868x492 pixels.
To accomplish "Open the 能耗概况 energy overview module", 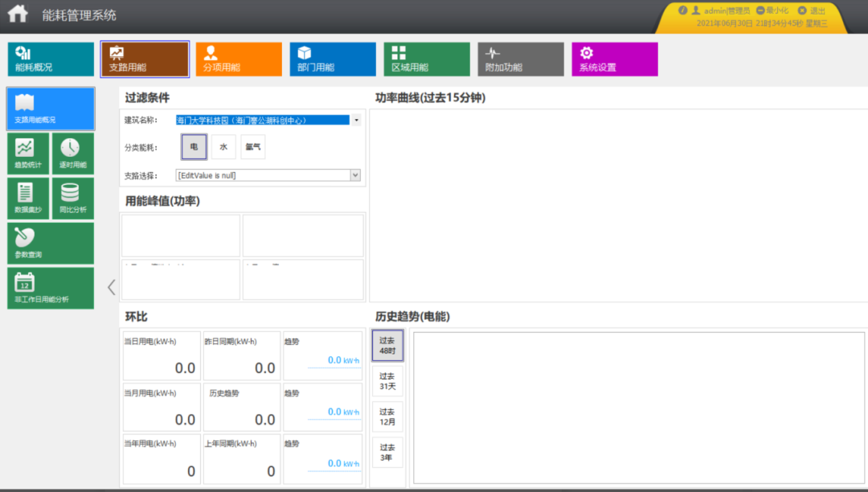I will [x=51, y=59].
